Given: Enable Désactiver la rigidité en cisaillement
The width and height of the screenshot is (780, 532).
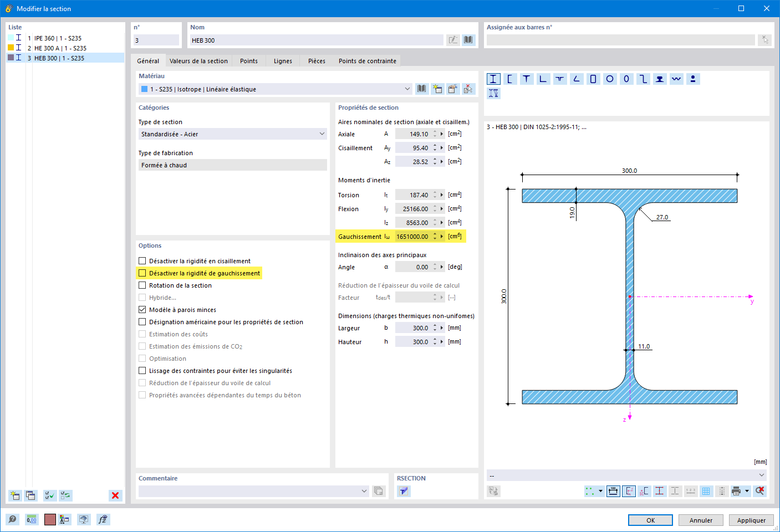Looking at the screenshot, I should tap(142, 261).
